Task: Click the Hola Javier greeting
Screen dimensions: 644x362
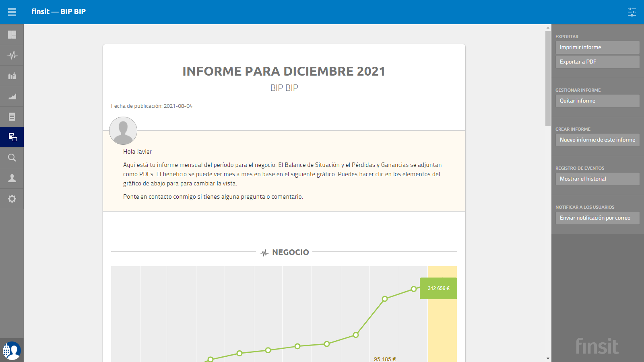Action: [137, 152]
